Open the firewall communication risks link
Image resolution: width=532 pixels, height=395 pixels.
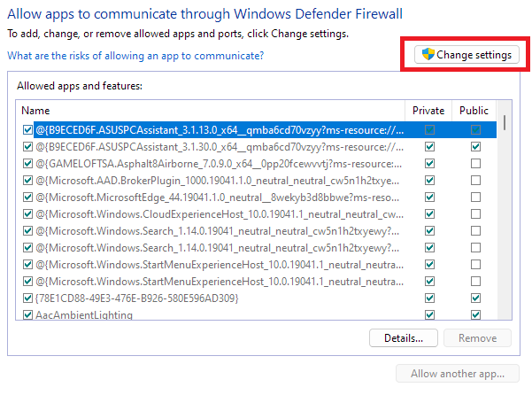(135, 56)
